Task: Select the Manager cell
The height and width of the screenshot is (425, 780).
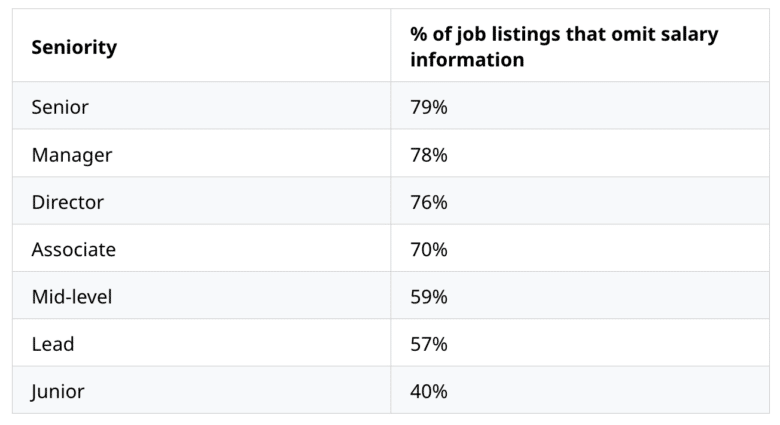Action: point(72,155)
